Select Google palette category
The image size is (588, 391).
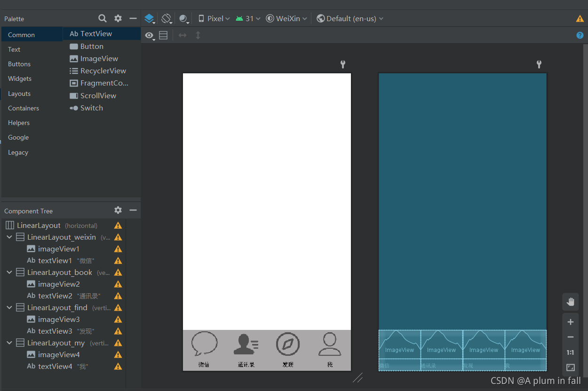32,137
